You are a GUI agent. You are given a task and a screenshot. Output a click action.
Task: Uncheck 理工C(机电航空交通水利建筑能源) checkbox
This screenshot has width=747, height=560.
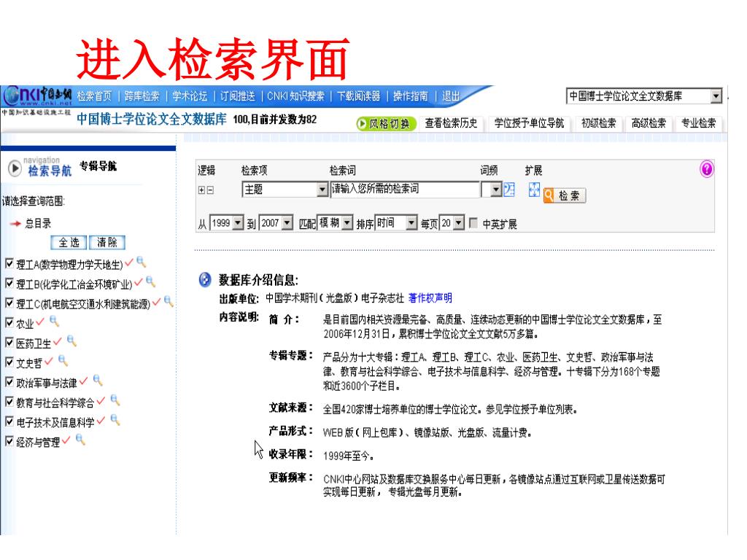click(x=9, y=303)
